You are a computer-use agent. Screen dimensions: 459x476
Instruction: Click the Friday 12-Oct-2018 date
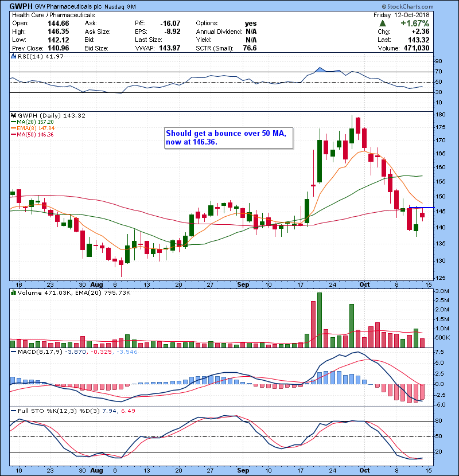(x=401, y=15)
